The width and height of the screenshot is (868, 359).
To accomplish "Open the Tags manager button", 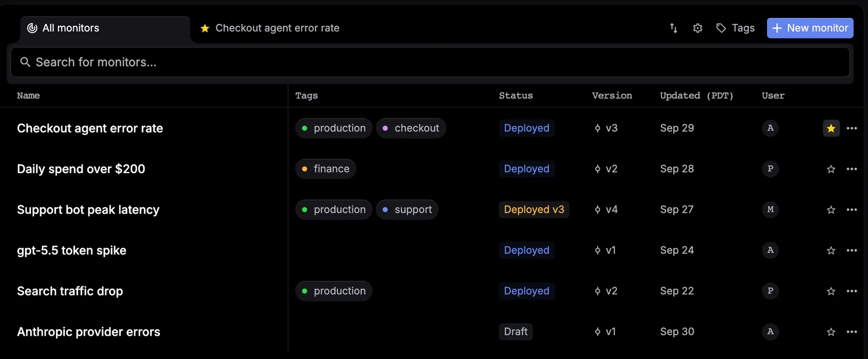I will tap(735, 28).
